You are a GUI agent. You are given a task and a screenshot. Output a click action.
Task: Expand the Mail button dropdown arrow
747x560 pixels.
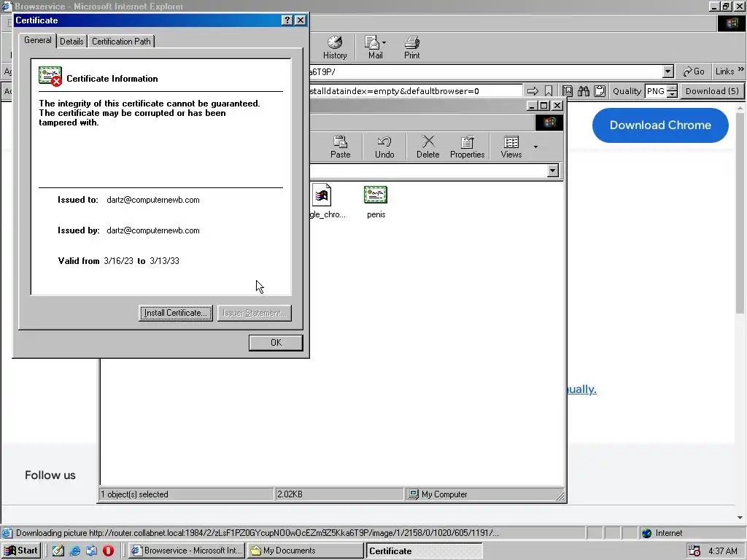coord(384,42)
